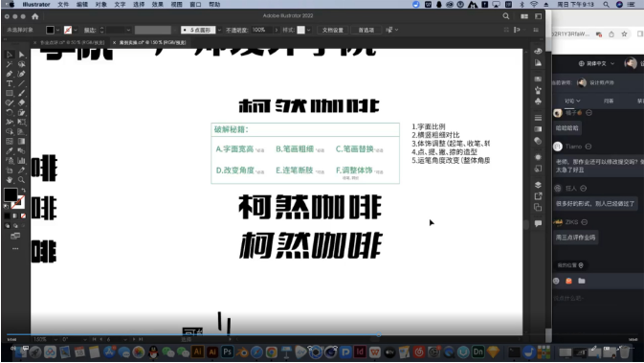Open the 5点圆形 brush profile dropdown

tap(219, 30)
